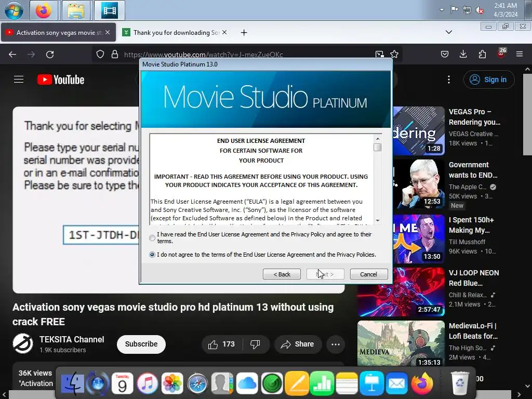Click the EULA scroll up arrow

click(x=378, y=139)
